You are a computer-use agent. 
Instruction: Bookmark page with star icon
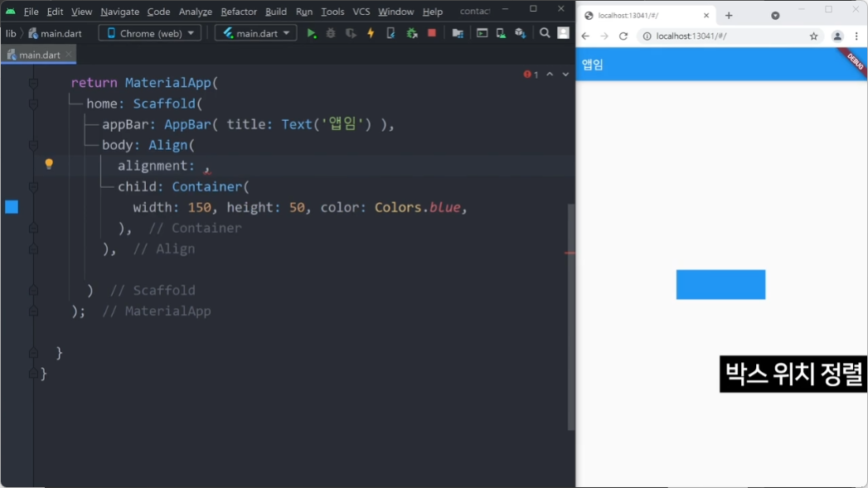pyautogui.click(x=813, y=36)
